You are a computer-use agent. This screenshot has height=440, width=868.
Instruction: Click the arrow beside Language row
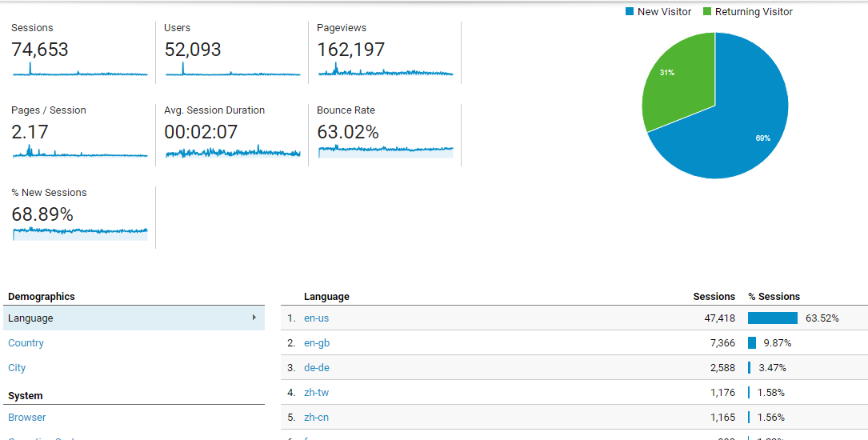[254, 318]
